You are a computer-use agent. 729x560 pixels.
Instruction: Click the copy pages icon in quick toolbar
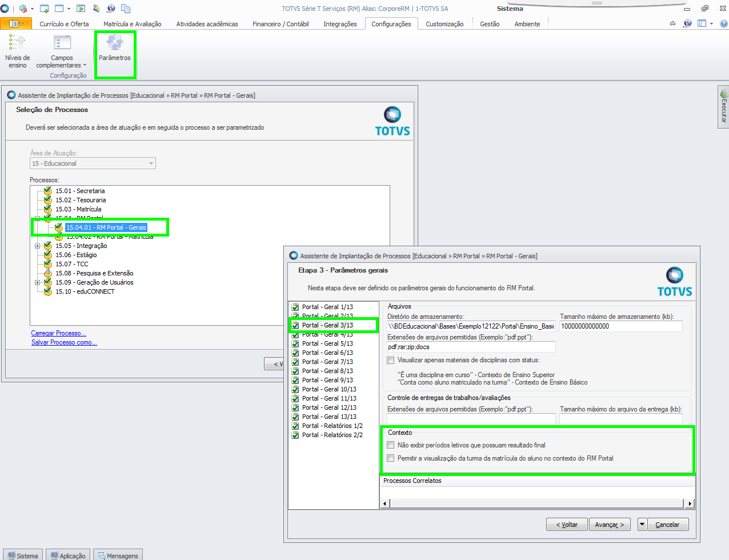[x=126, y=9]
